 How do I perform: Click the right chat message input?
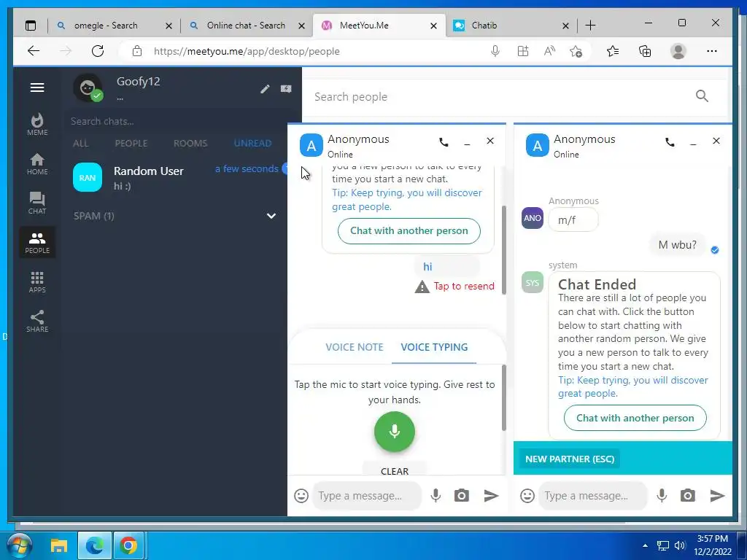pyautogui.click(x=593, y=496)
